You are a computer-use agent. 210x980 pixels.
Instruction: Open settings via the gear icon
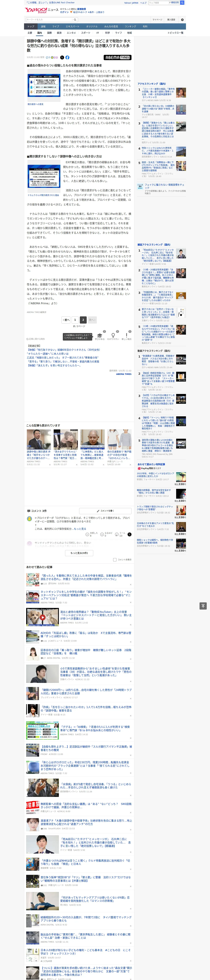coord(182,19)
